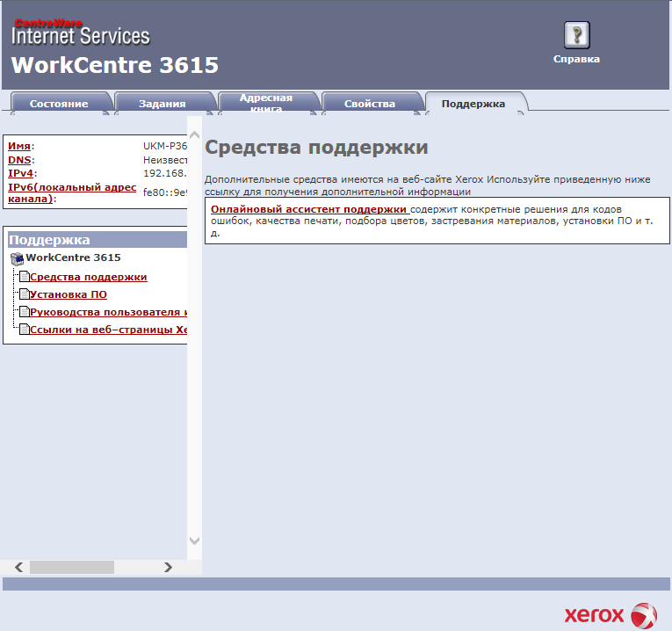Open Руководства пользователя in the tree
672x631 pixels.
coord(108,312)
